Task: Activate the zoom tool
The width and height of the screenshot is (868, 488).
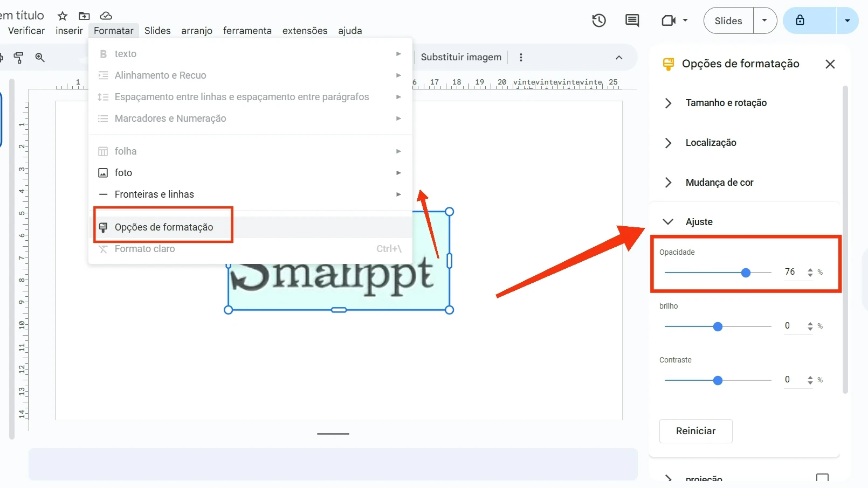Action: point(40,58)
